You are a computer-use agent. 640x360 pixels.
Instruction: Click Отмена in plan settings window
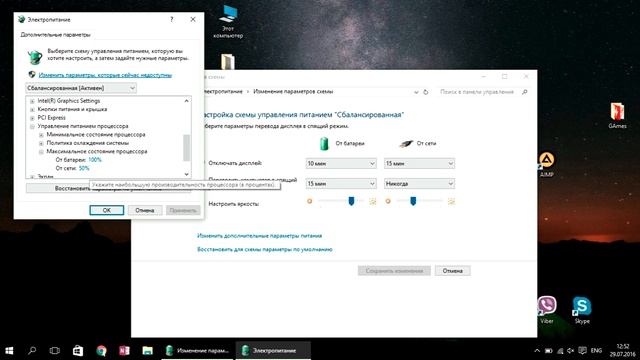tap(452, 271)
